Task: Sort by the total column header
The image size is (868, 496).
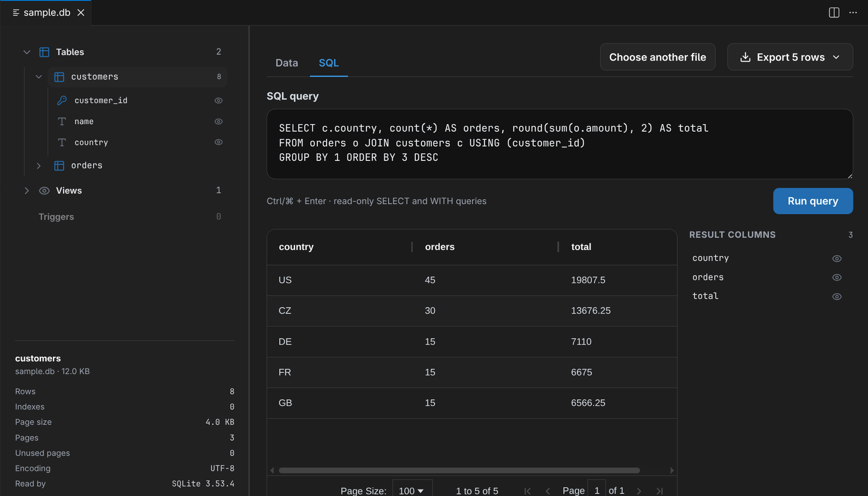Action: 618,247
